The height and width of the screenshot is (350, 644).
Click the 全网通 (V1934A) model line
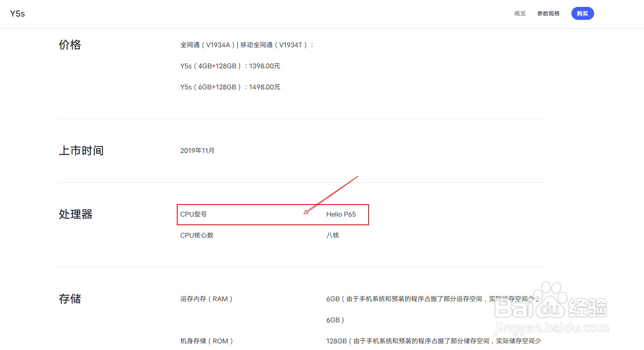pos(247,45)
